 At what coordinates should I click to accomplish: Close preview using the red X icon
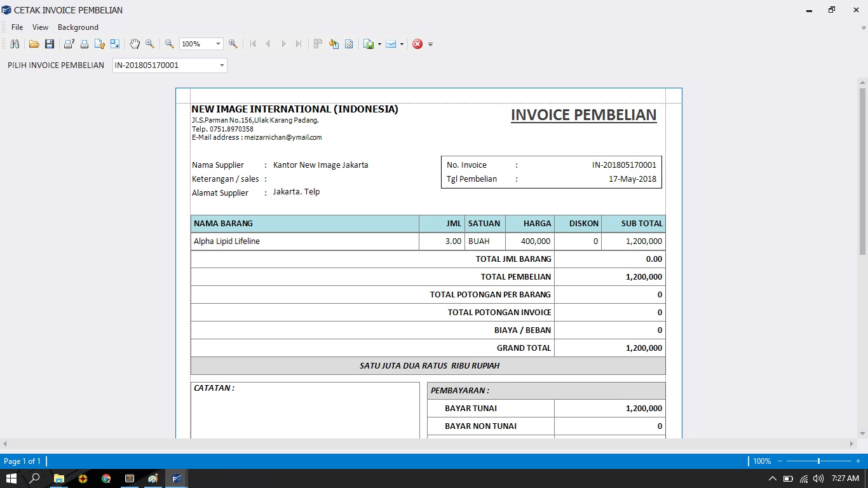[x=417, y=44]
